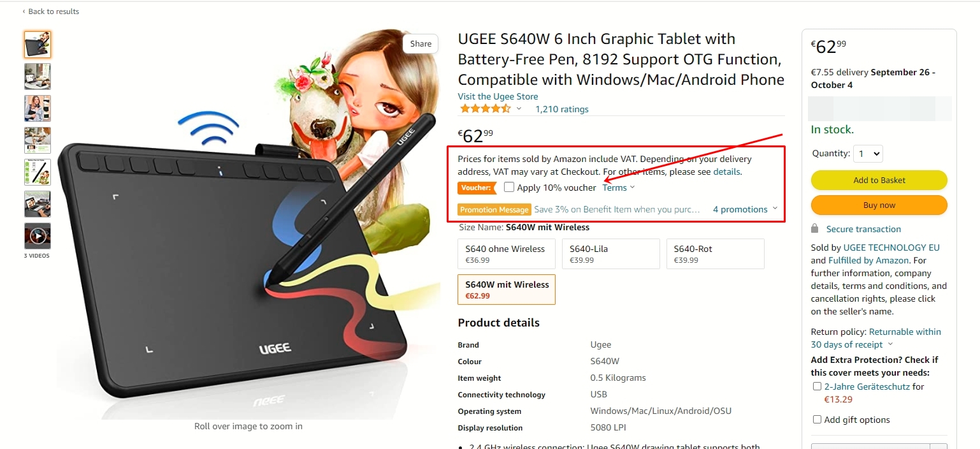Viewport: 980px width, 449px height.
Task: Open the video thumbnail with play icon
Action: click(x=38, y=236)
